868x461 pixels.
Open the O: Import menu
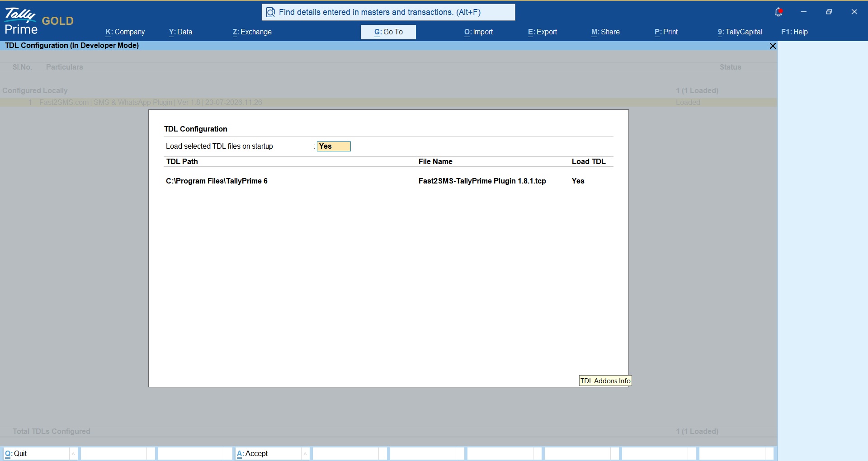pyautogui.click(x=478, y=32)
